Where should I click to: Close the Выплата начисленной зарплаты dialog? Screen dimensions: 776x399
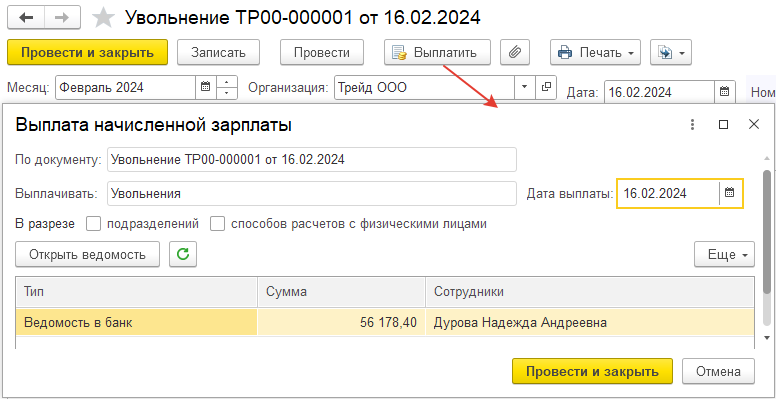[754, 124]
